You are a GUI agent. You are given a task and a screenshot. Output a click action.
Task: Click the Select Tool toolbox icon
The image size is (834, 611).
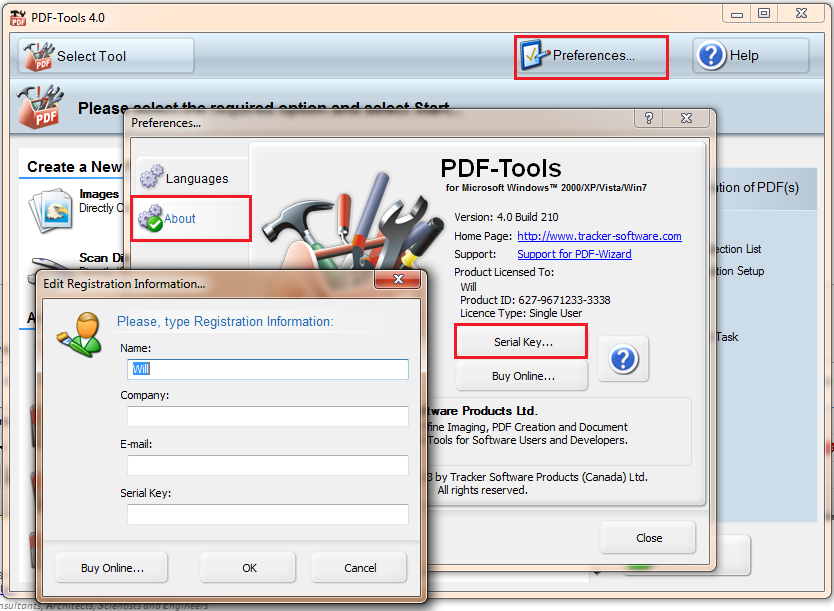(x=38, y=56)
